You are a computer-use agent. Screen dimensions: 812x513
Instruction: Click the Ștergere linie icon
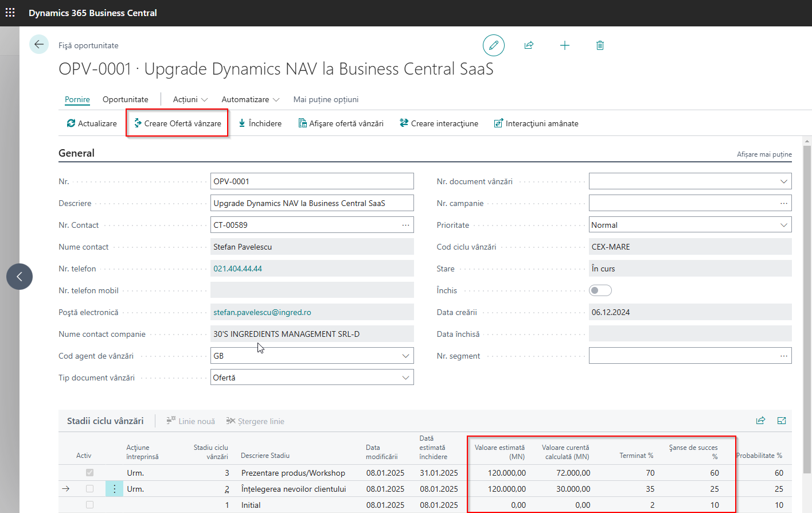coord(231,421)
